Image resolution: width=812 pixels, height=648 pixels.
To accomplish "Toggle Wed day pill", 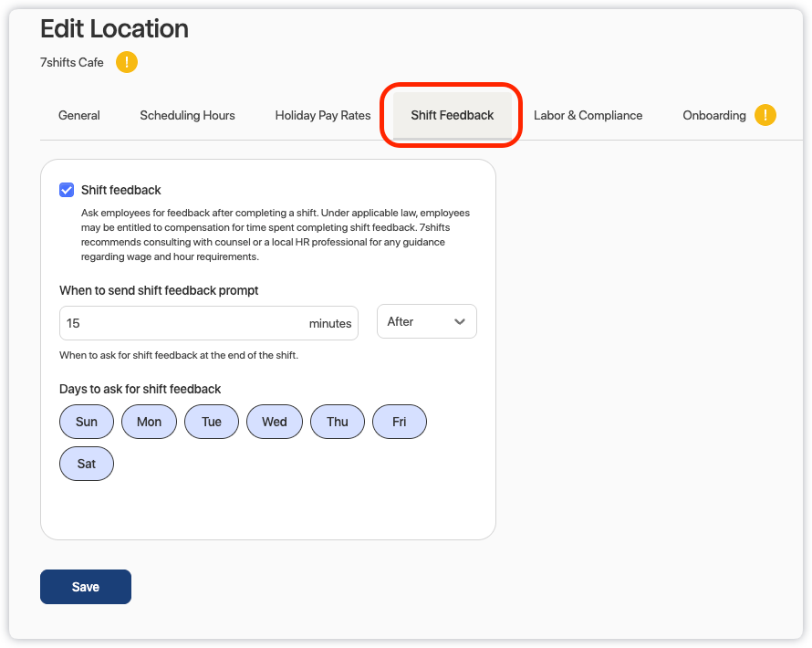I will coord(274,422).
